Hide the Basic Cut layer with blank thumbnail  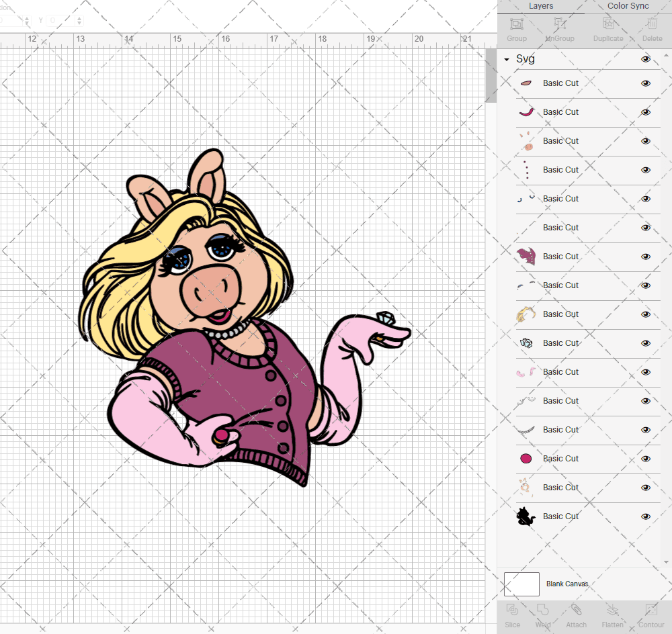(645, 228)
